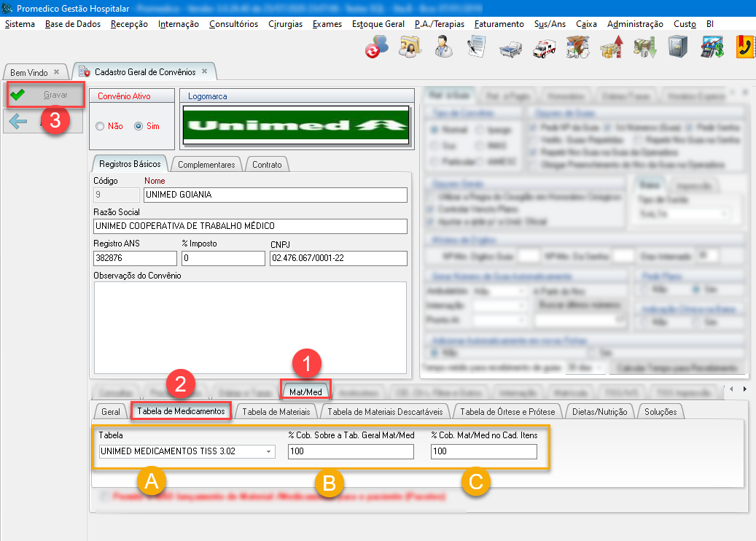Select the Mat/Med tab
756x541 pixels.
(x=305, y=392)
